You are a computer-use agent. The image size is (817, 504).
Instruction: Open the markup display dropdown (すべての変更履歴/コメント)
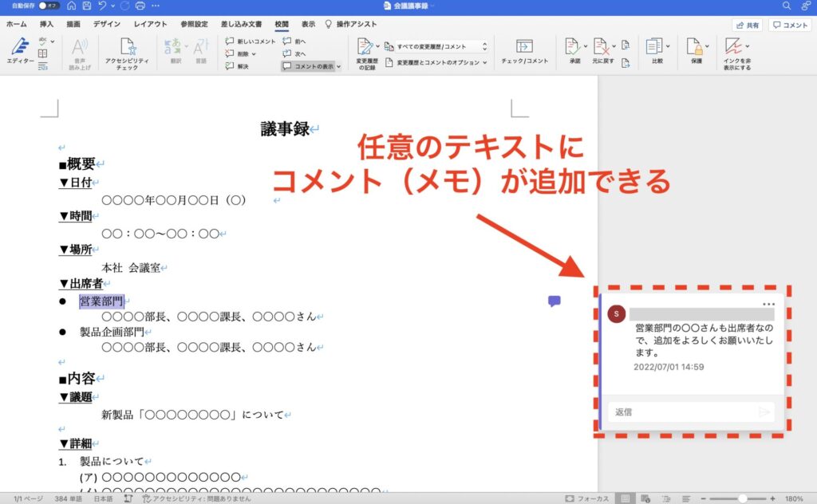coord(441,47)
